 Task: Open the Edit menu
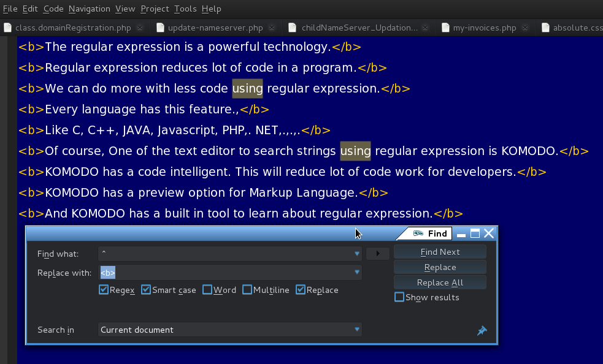[30, 9]
